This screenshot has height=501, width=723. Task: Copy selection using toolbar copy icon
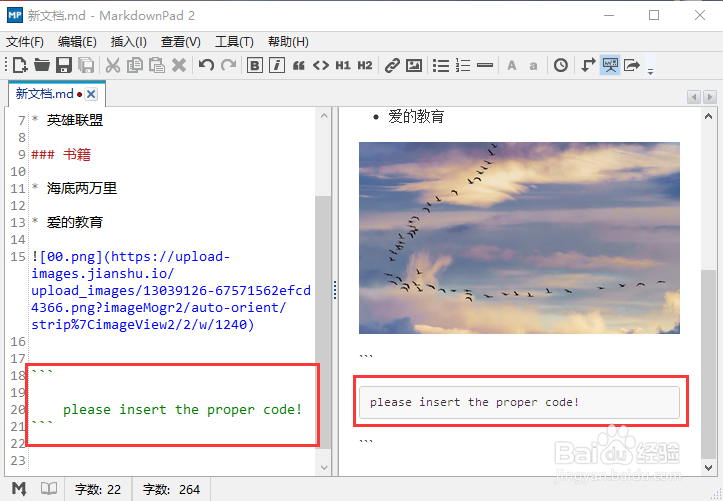135,65
